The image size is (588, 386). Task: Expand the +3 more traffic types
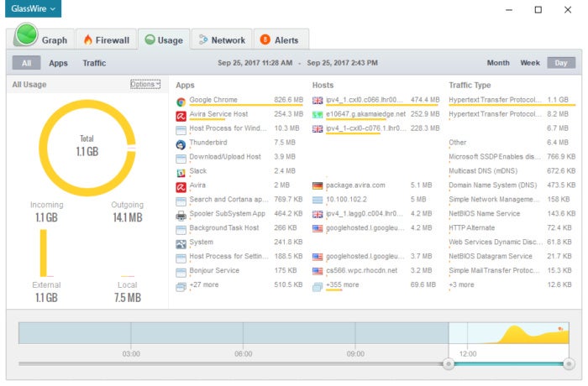coord(462,284)
